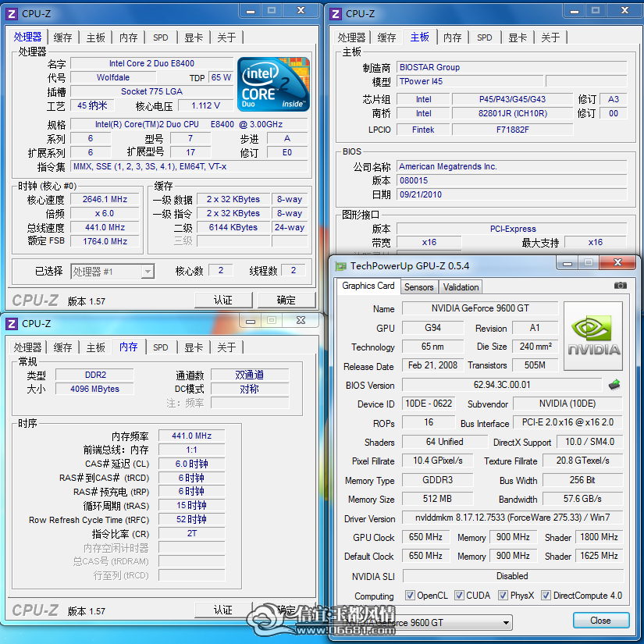Click the BIOS save chip icon in GPU-Z

click(614, 385)
